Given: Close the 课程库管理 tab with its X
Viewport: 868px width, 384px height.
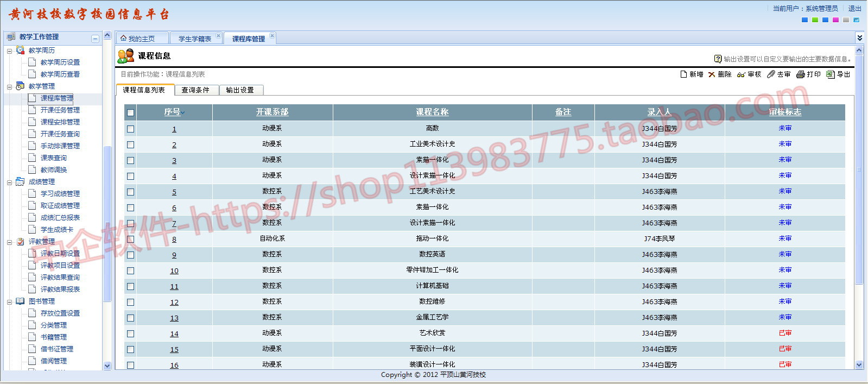Looking at the screenshot, I should pyautogui.click(x=272, y=36).
